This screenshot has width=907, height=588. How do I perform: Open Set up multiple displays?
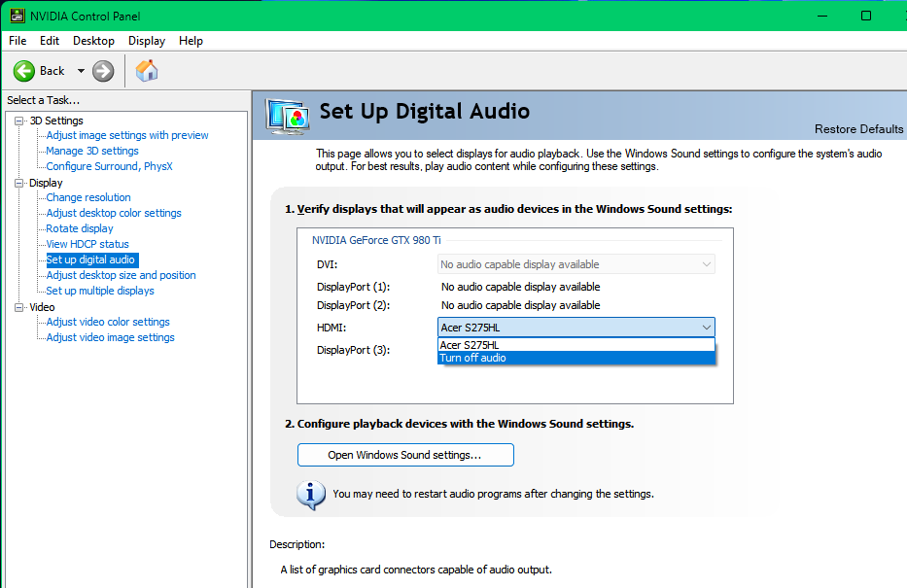click(x=100, y=292)
